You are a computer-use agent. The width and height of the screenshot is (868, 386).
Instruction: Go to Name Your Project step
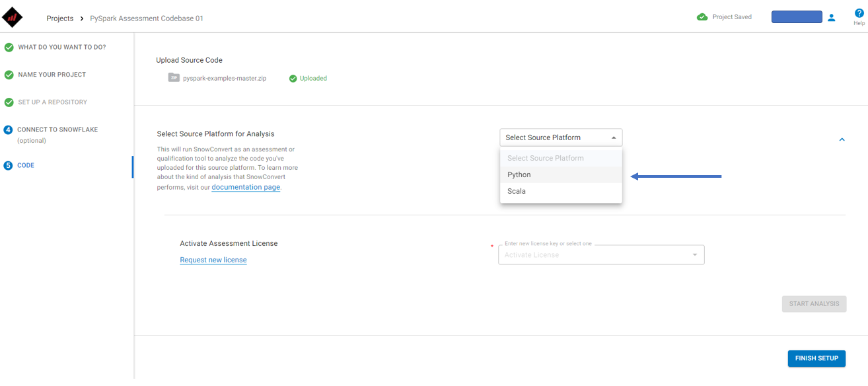tap(52, 75)
